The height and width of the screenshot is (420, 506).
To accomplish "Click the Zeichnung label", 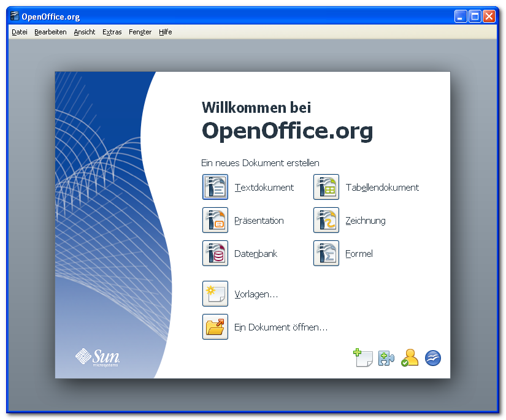I will coord(366,221).
